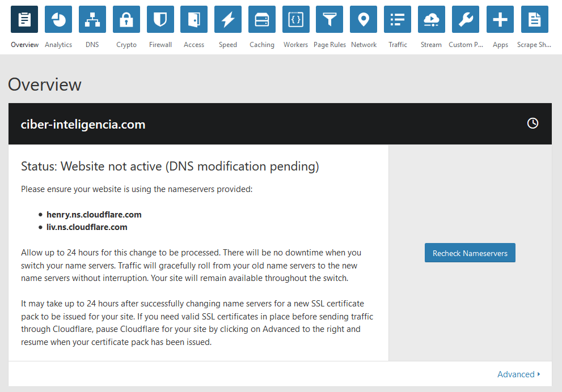Viewport: 562px width, 392px height.
Task: Open the Speed lightning bolt icon
Action: 228,19
